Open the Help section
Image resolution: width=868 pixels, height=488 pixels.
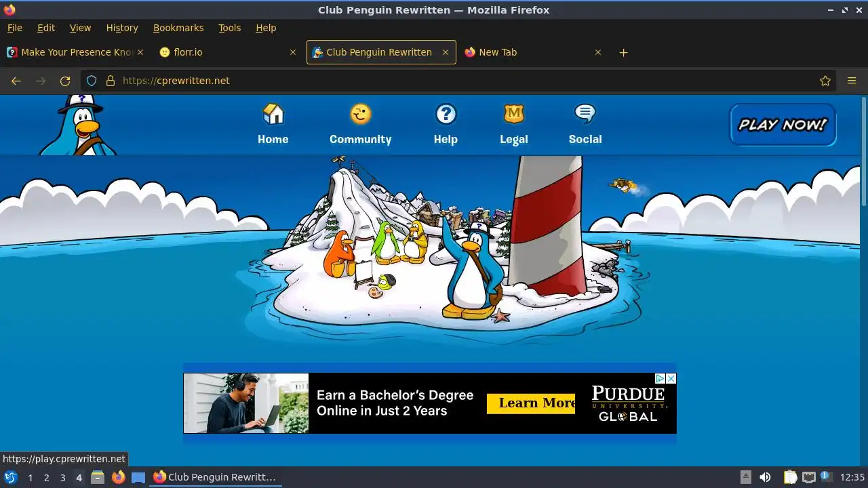tap(446, 125)
